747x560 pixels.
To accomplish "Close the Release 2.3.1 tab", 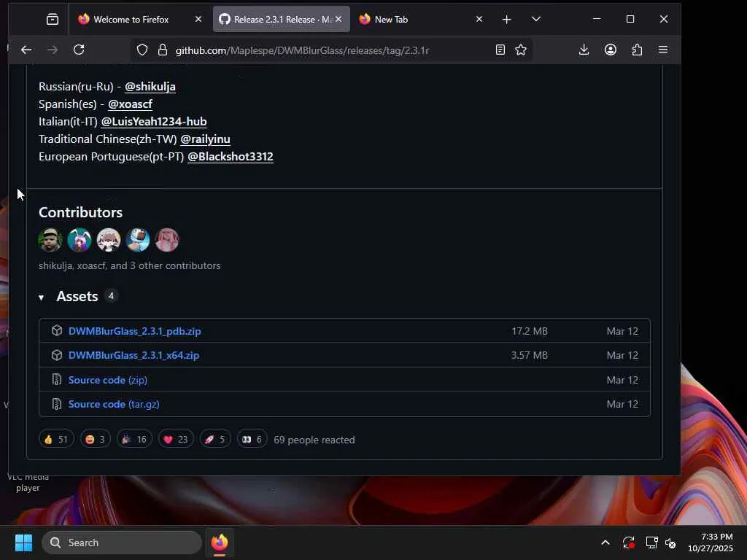I will click(x=338, y=20).
